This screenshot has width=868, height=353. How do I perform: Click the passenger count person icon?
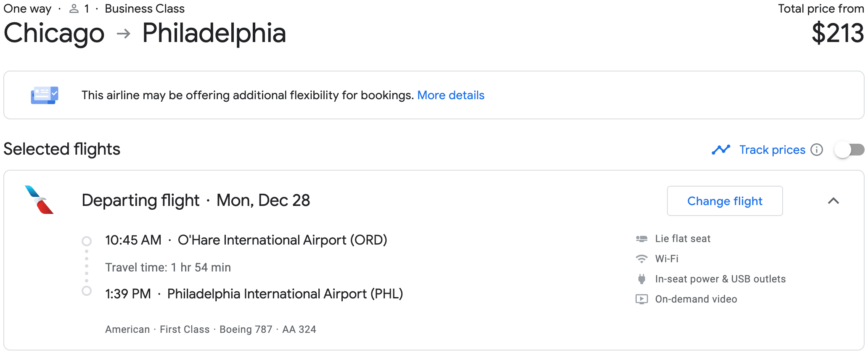coord(74,9)
